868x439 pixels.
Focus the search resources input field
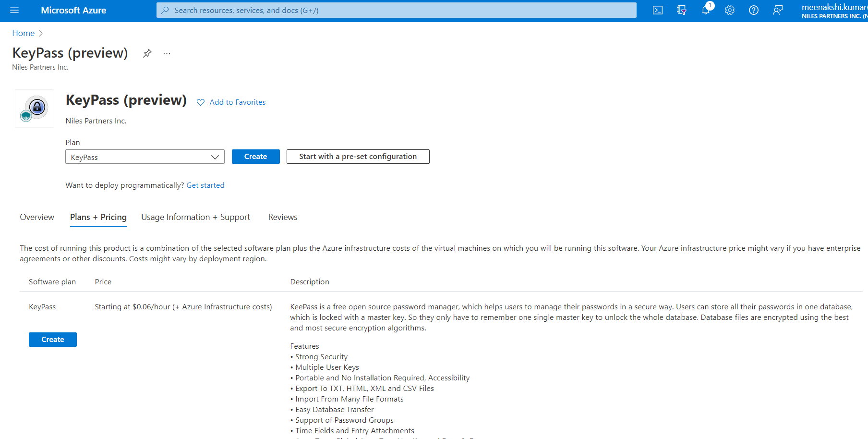point(397,10)
